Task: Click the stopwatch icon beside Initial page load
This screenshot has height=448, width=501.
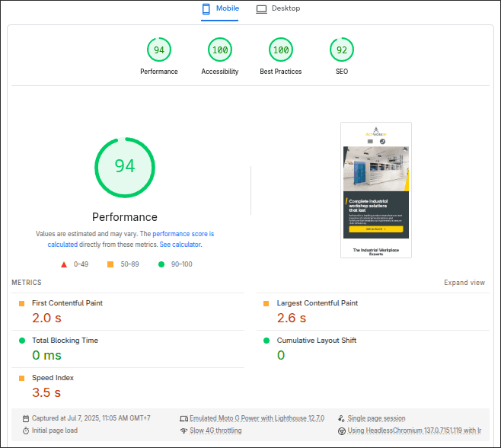Action: pos(26,430)
